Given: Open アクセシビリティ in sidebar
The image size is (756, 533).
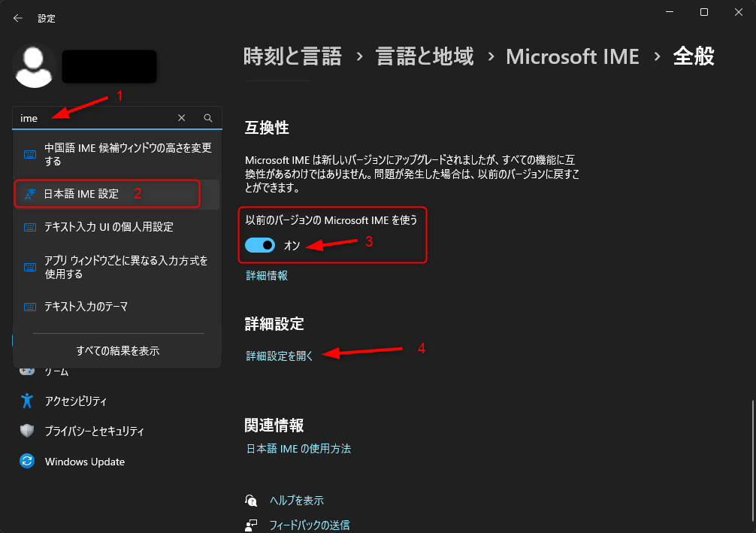Looking at the screenshot, I should pyautogui.click(x=77, y=401).
